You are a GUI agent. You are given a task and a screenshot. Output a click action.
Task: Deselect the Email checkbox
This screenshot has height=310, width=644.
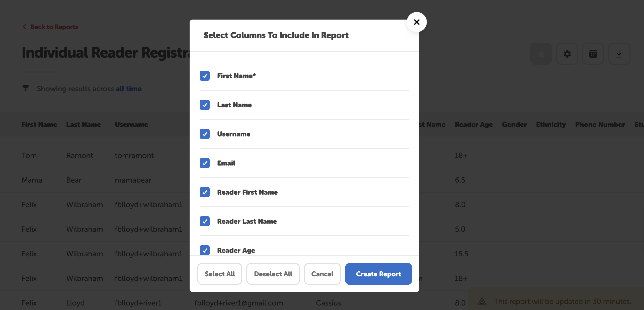[x=205, y=163]
